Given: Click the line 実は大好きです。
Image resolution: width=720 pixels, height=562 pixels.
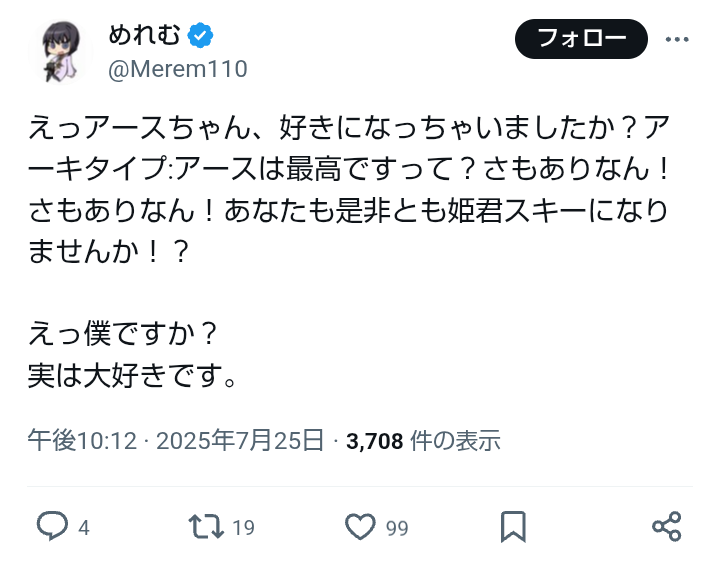Looking at the screenshot, I should [132, 377].
